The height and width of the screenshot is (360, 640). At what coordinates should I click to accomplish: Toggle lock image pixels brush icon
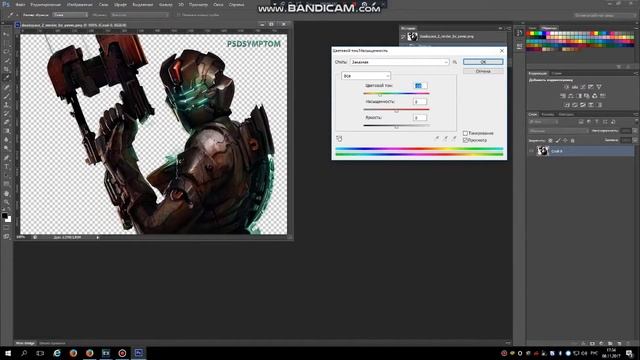point(558,140)
